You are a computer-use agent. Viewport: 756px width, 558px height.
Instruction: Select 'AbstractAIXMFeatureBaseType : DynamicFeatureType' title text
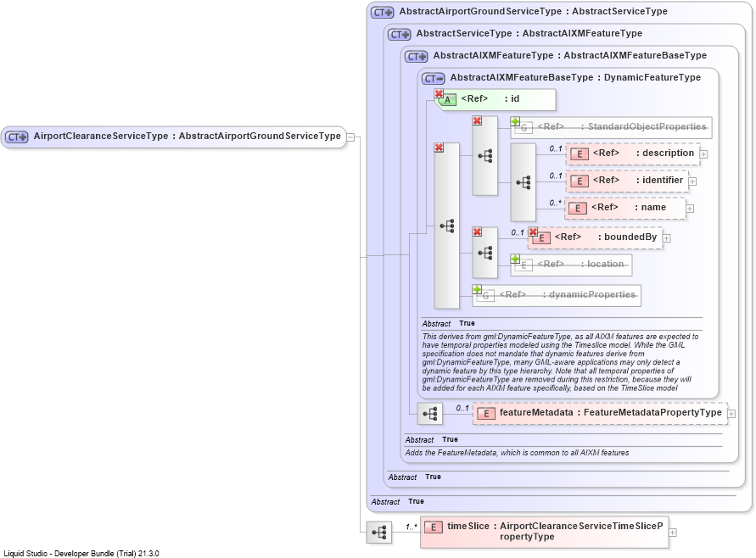coord(575,77)
